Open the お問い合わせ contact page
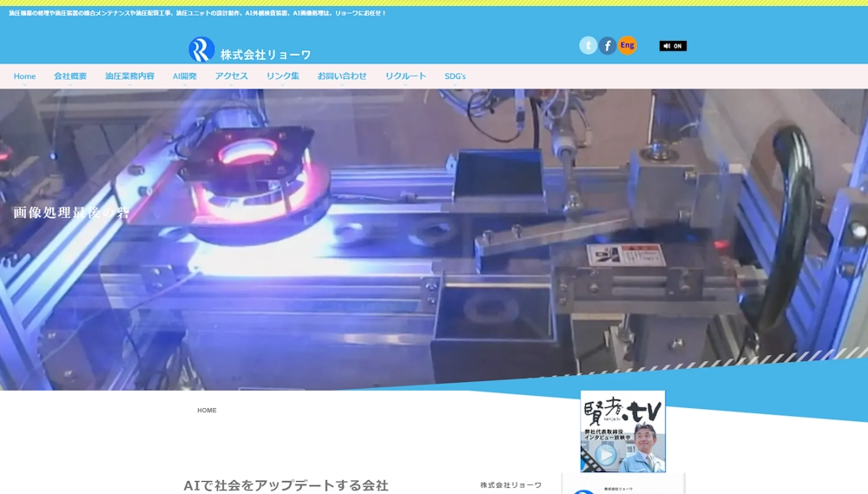Screen dimensions: 868x494 click(342, 76)
